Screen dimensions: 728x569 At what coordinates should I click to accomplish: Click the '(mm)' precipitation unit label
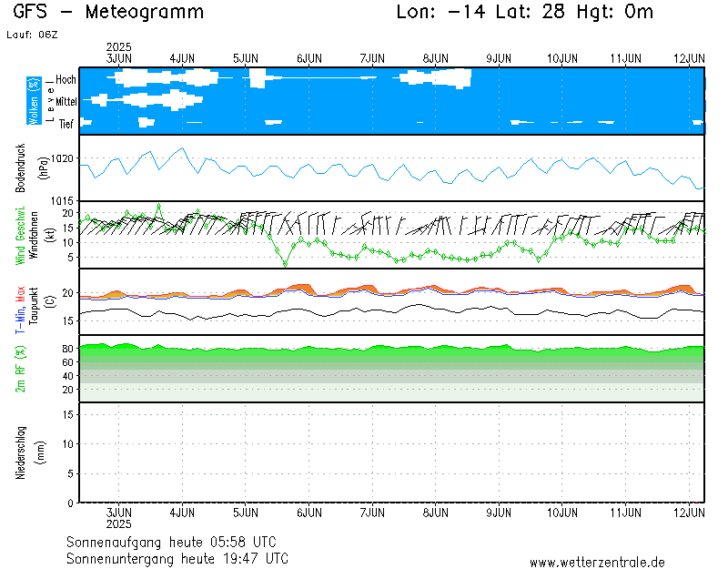(x=41, y=452)
